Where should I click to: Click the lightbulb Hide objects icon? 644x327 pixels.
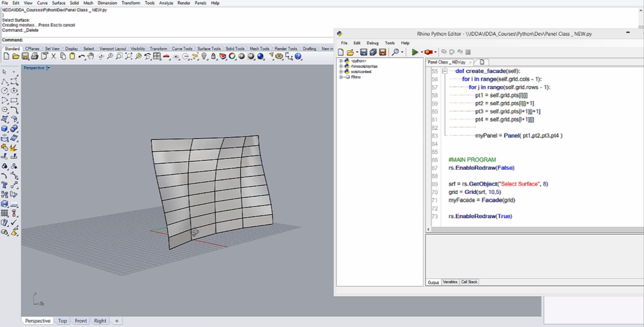(204, 56)
